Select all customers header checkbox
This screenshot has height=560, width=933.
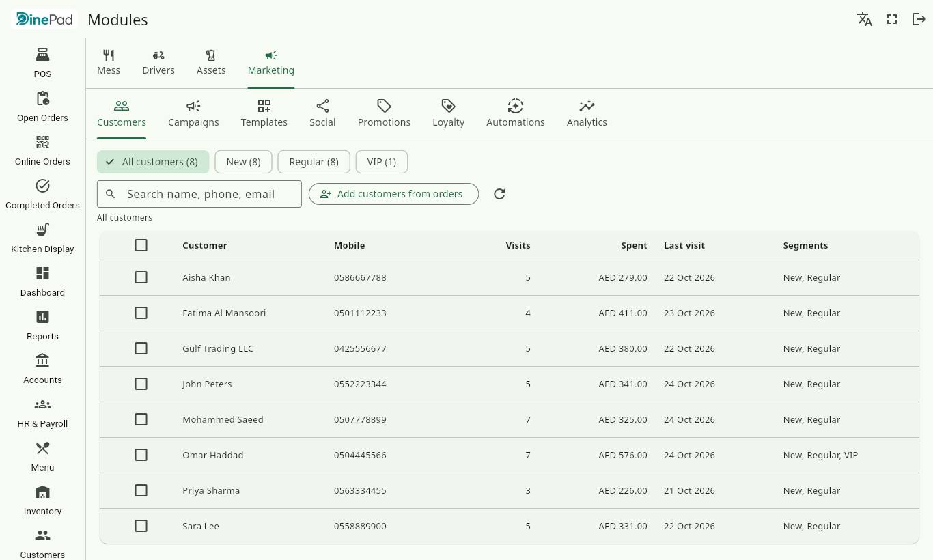point(141,245)
